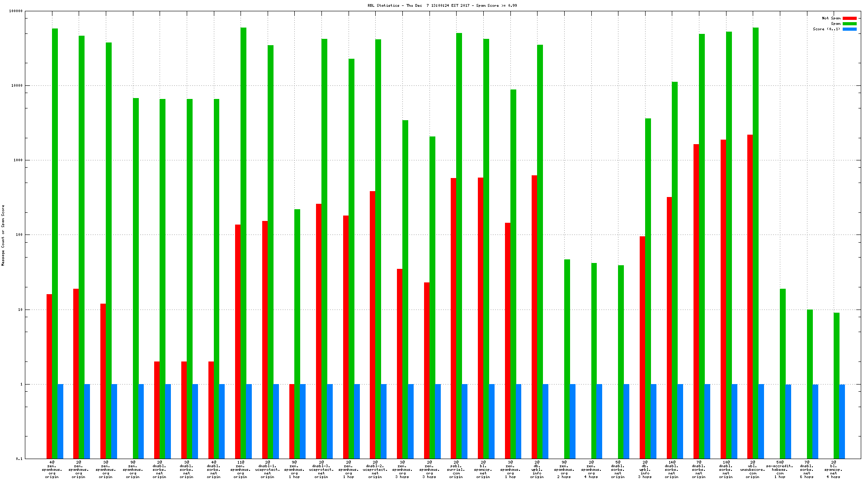Screen dimensions: 868x488
Task: Click the green bar for dnsbl.sorbs.net 6 hops
Action: (x=810, y=383)
